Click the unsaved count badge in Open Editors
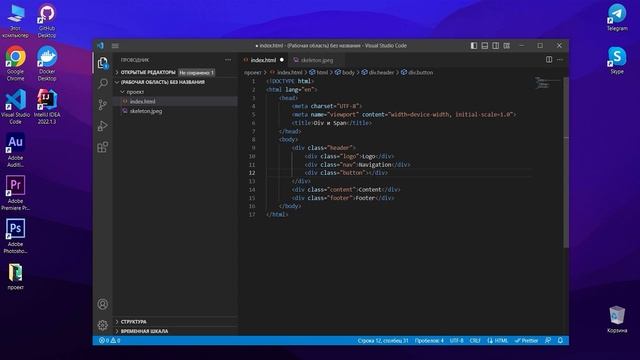 (x=196, y=73)
